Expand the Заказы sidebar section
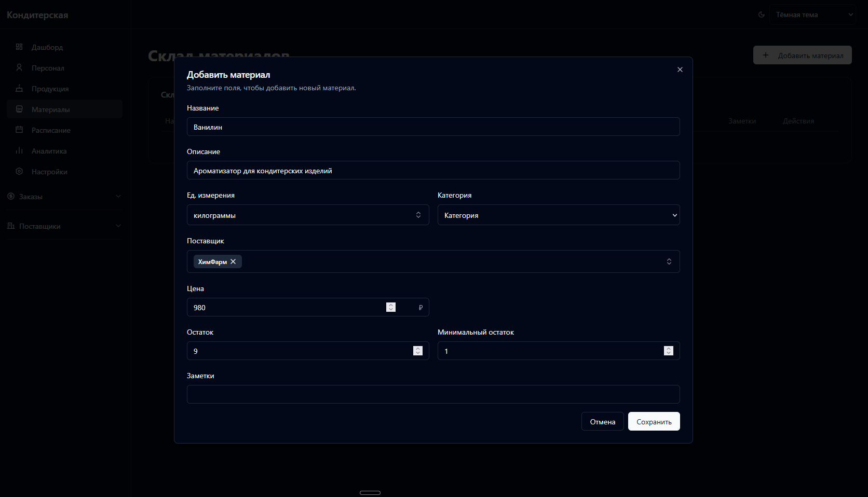The image size is (868, 497). coord(118,196)
